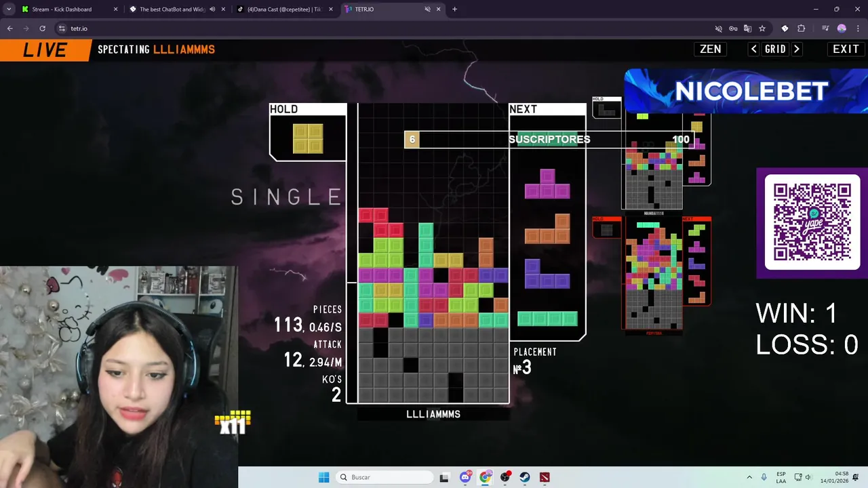Open the media controls toolbar icon

pos(825,28)
